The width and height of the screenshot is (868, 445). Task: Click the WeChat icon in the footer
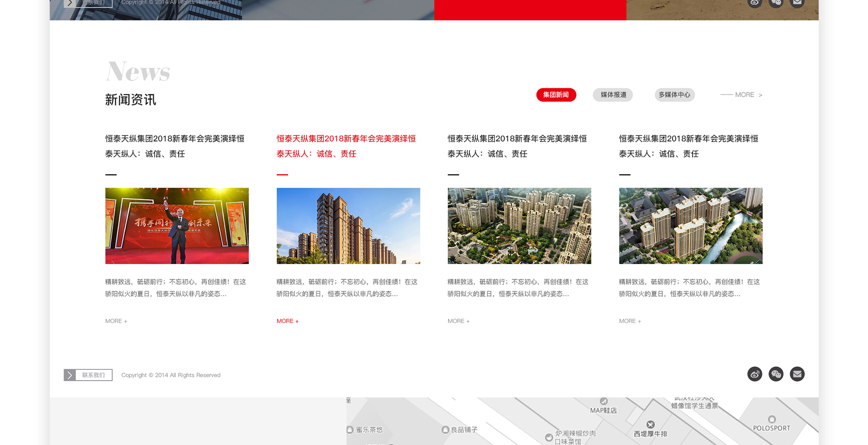[x=776, y=374]
